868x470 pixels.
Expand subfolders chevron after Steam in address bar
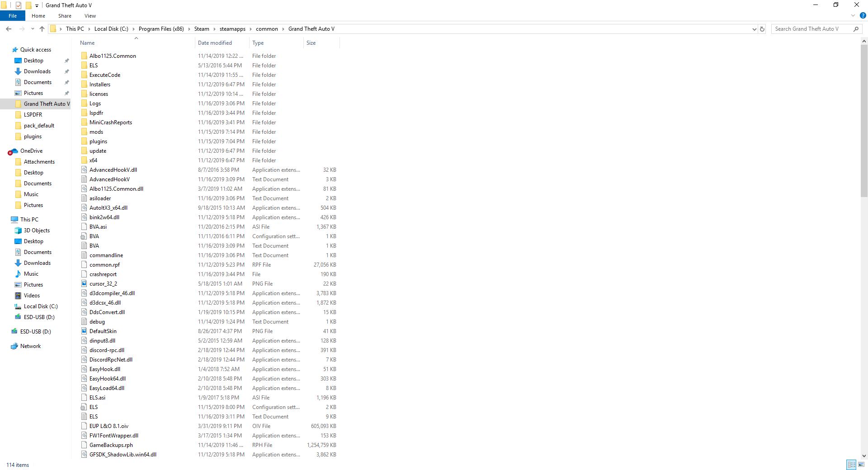(215, 29)
